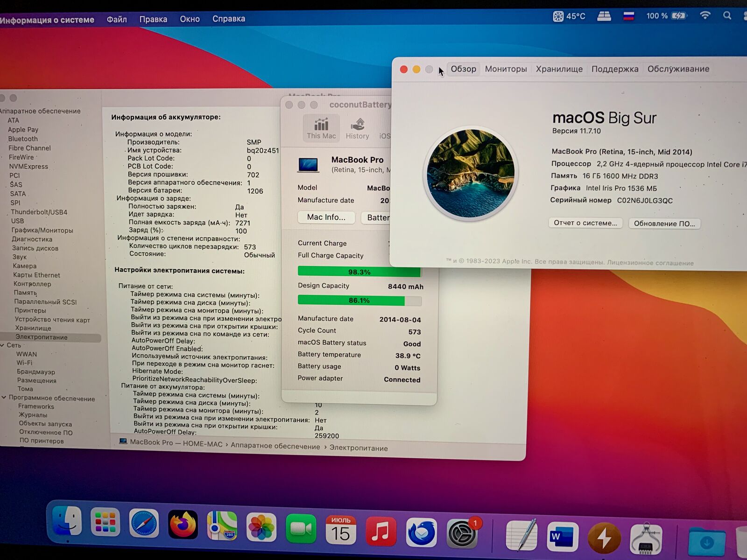Select Thunderbolt/USB4 in sidebar
Viewport: 747px width, 560px height.
[39, 212]
